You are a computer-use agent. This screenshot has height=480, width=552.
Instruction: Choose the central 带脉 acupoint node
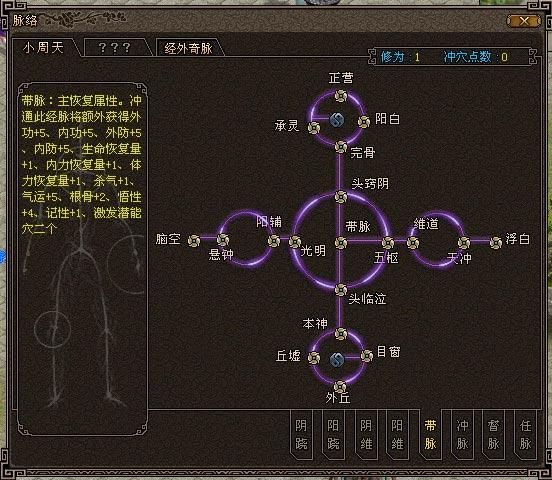pos(341,243)
